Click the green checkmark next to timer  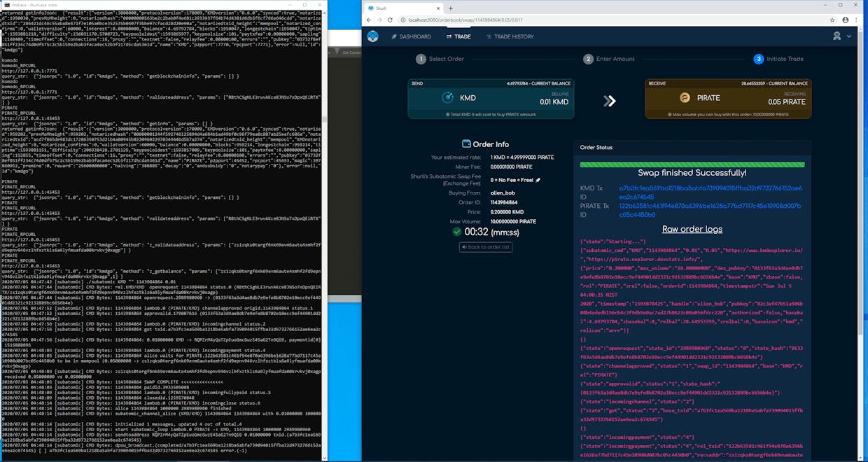pyautogui.click(x=457, y=232)
